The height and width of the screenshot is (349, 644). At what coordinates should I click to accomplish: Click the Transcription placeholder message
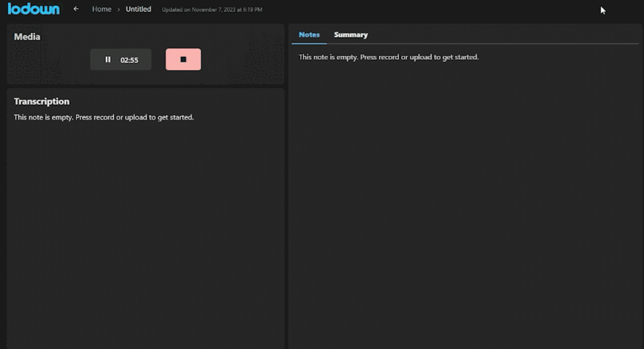(x=104, y=117)
